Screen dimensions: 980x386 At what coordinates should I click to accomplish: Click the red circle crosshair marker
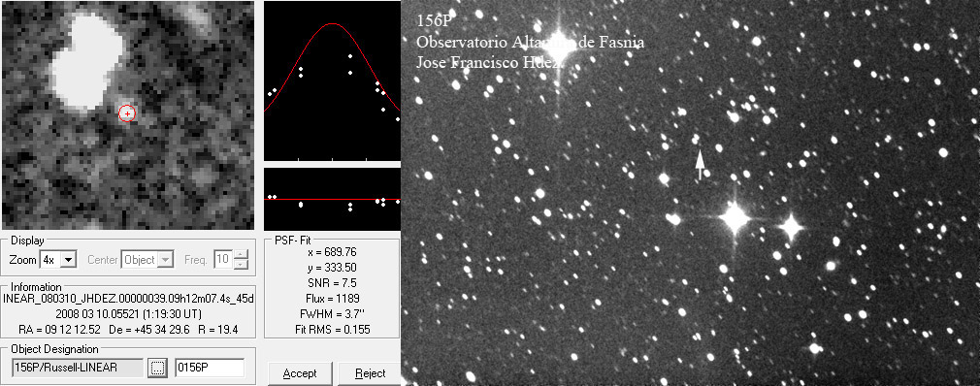[x=127, y=113]
